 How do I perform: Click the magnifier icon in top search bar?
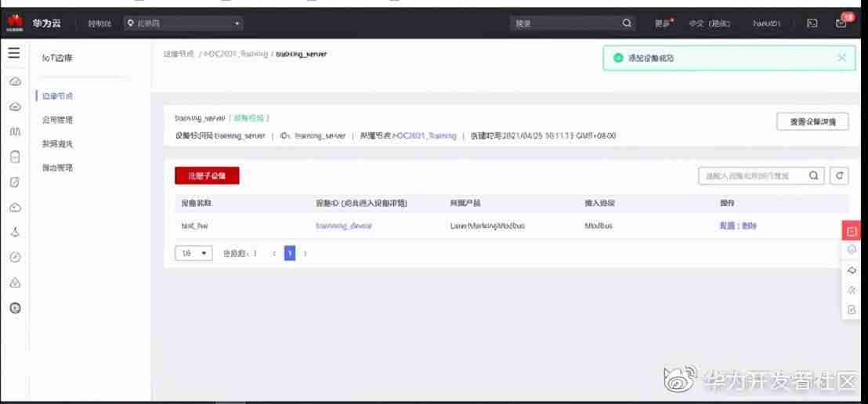627,23
